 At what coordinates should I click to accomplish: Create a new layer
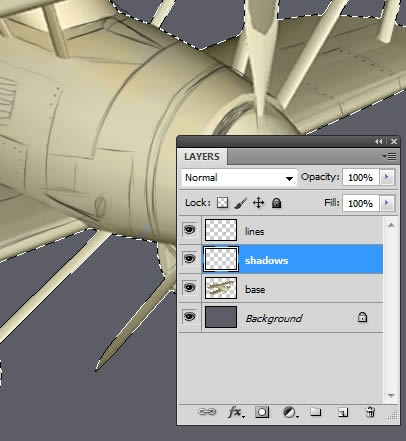pos(343,412)
